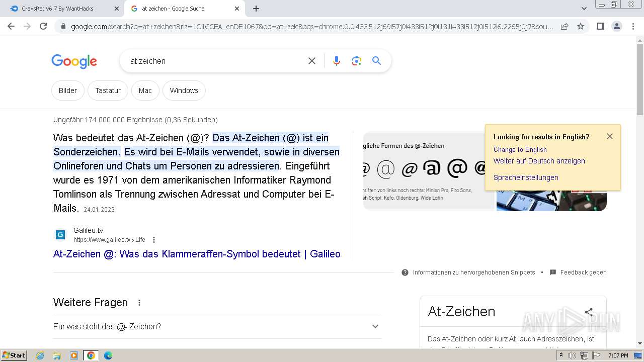Viewport: 644px width, 362px height.
Task: Open the Chrome side panel
Action: click(x=600, y=26)
